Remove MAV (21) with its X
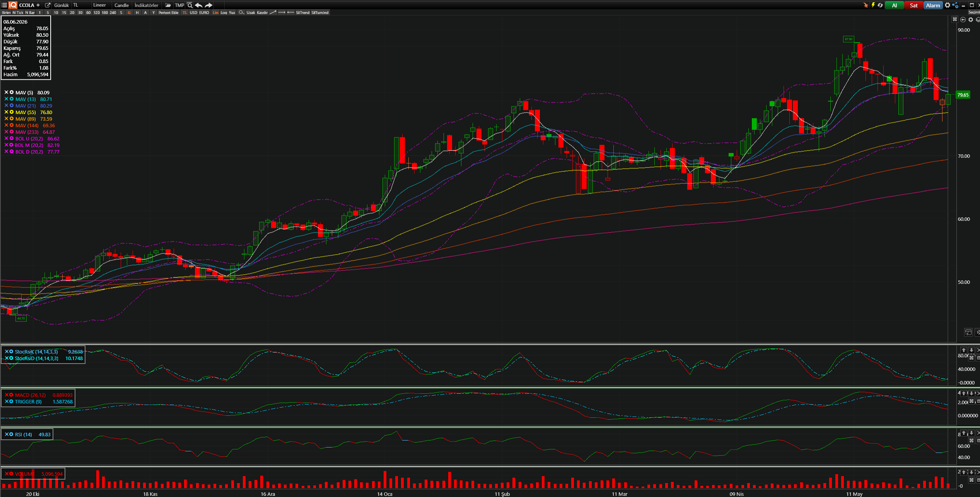Screen dimensions: 980x497 [x=6, y=106]
